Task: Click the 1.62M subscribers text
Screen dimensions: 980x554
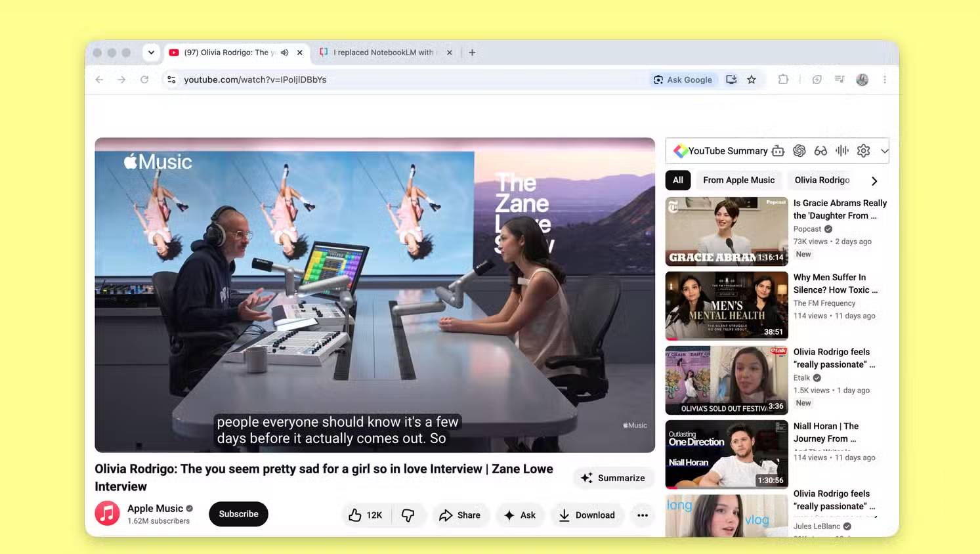Action: coord(159,521)
